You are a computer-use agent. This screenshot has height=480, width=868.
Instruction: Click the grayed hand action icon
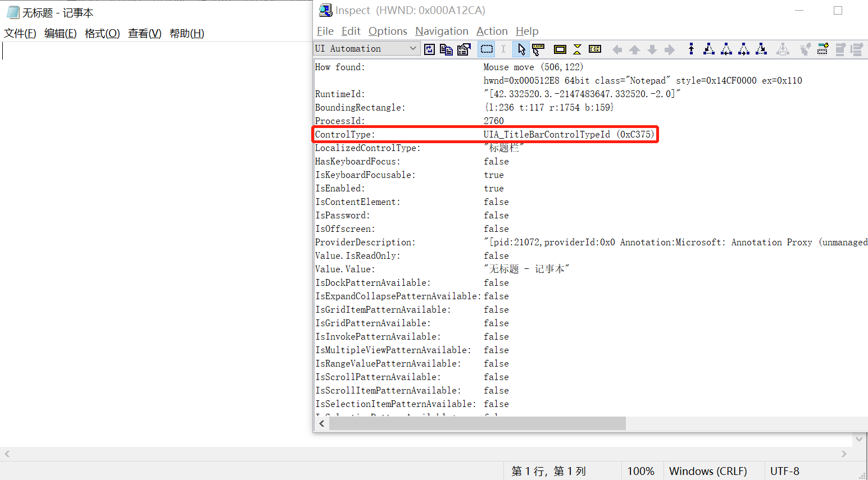(x=805, y=49)
